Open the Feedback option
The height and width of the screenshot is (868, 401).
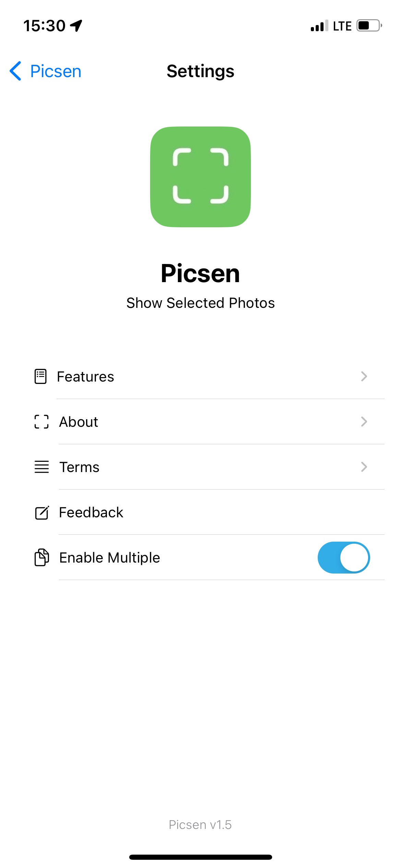[91, 513]
